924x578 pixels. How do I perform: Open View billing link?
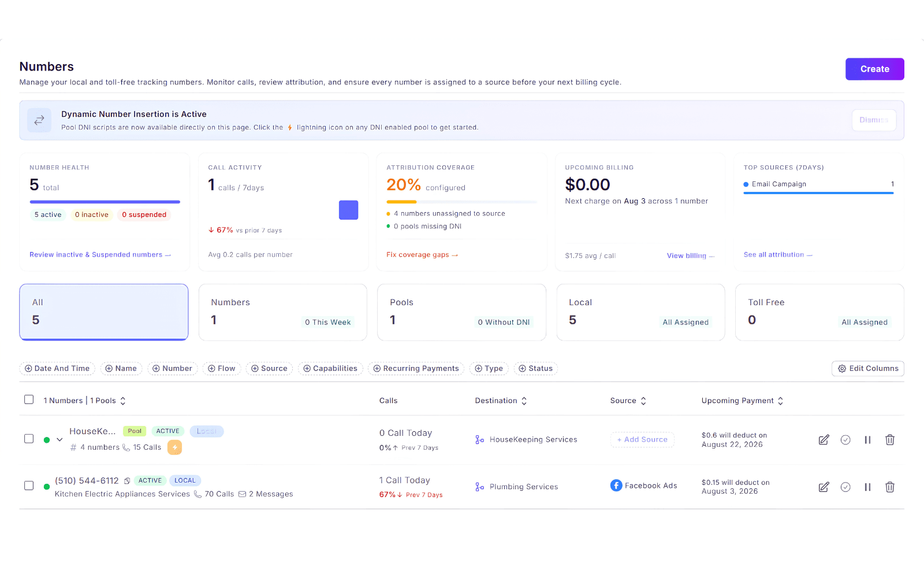click(691, 256)
